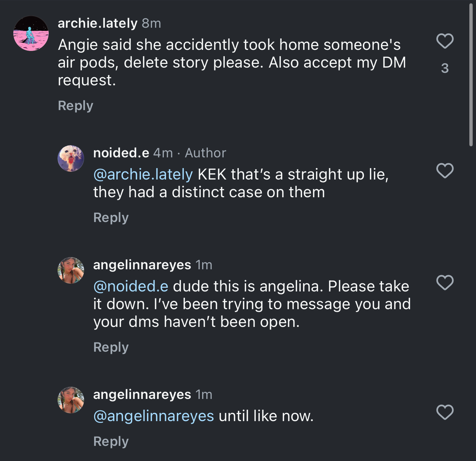The image size is (476, 461).
Task: Tap avatar beside 'until like now' comment
Action: pos(71,400)
